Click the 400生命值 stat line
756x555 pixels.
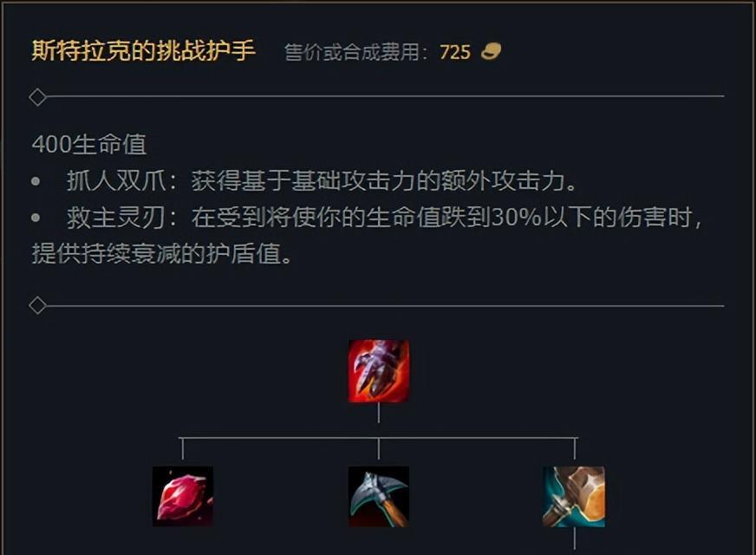click(x=89, y=144)
